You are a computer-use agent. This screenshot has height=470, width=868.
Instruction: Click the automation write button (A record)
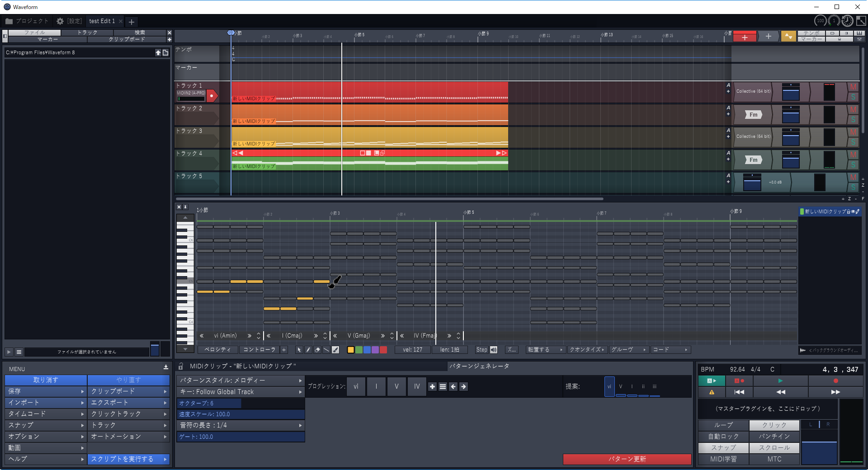click(739, 381)
